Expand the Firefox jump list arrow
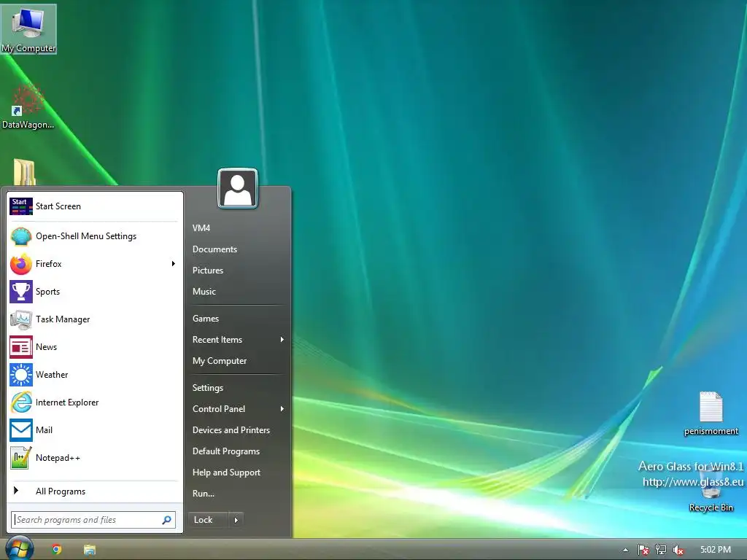 174,264
